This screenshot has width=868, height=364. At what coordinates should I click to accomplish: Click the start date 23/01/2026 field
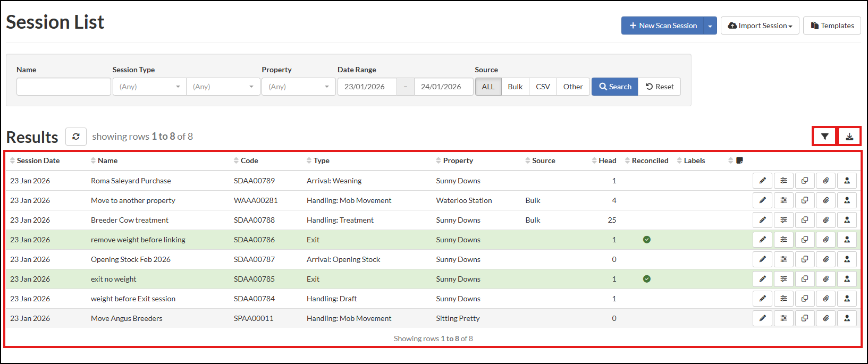click(x=367, y=87)
